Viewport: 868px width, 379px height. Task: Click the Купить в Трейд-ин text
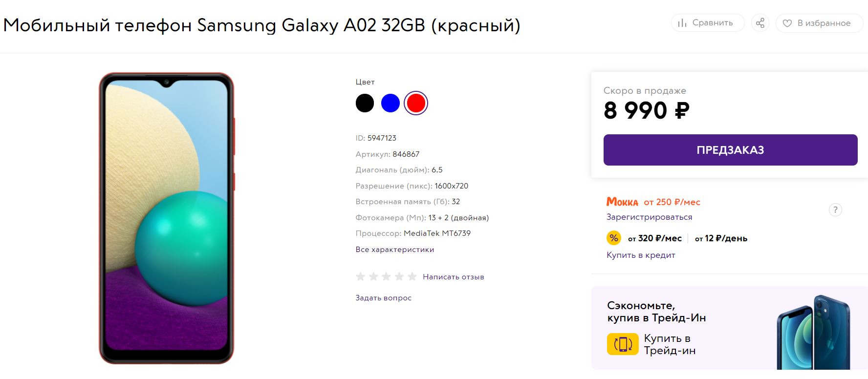[x=670, y=344]
